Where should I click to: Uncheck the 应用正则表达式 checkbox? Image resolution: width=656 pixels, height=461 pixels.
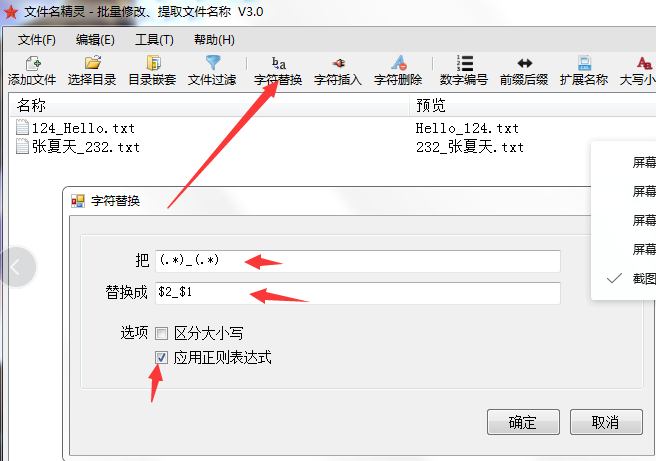coord(161,357)
